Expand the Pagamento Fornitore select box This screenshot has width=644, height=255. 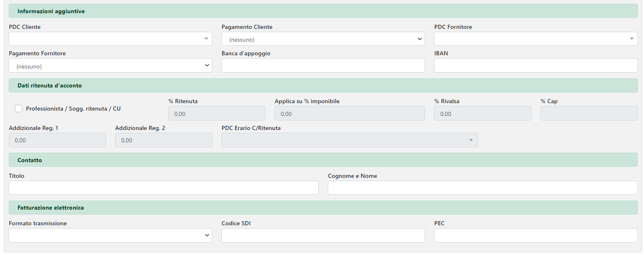click(x=110, y=66)
